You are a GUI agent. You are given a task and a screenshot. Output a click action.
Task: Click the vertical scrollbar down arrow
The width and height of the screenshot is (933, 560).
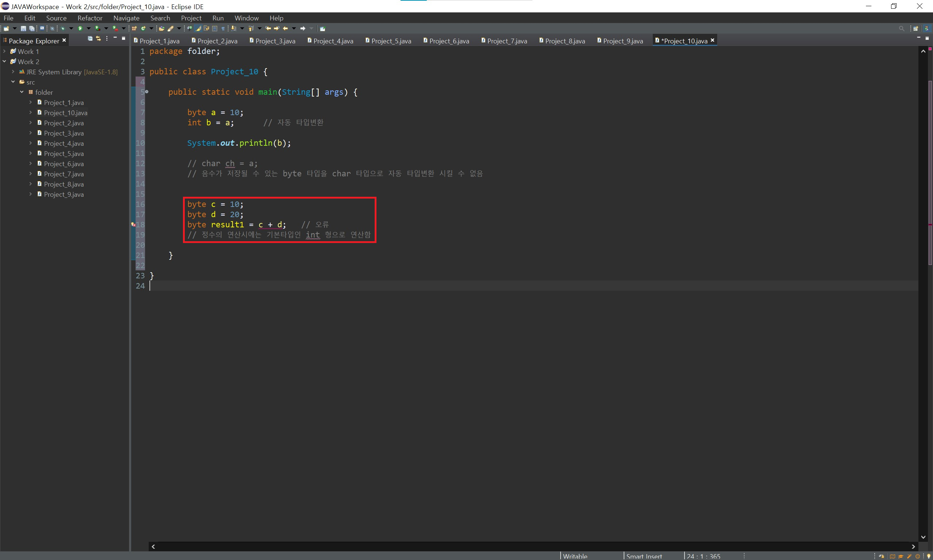coord(923,537)
